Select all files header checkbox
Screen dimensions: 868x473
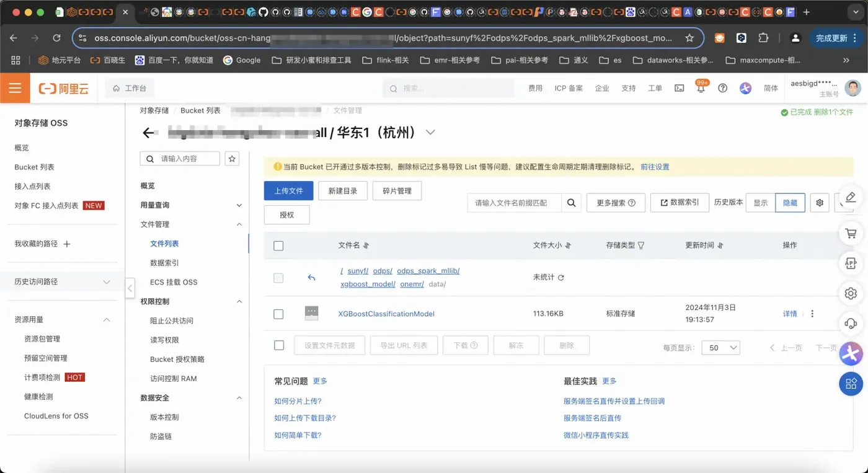tap(278, 245)
